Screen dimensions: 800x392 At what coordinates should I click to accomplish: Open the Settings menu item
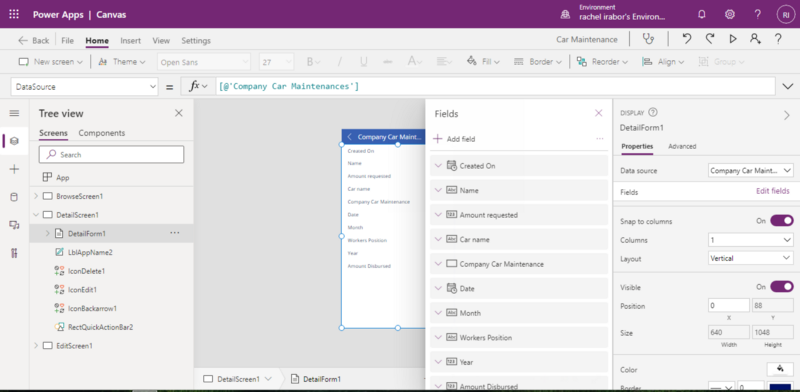[x=196, y=40]
